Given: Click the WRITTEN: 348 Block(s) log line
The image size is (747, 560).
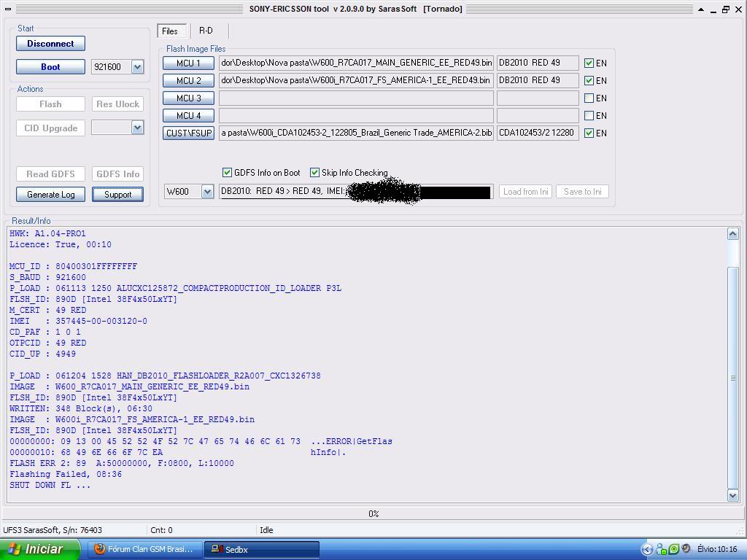Looking at the screenshot, I should pos(81,408).
